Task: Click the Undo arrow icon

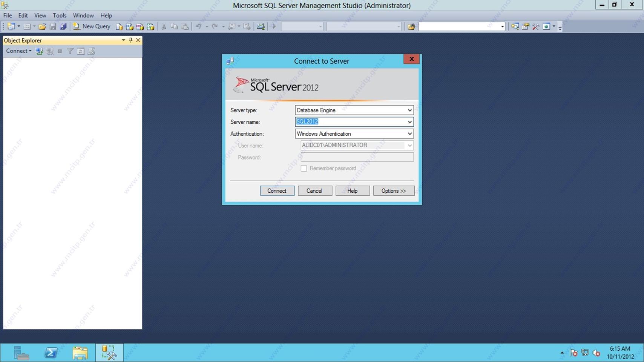Action: 198,26
